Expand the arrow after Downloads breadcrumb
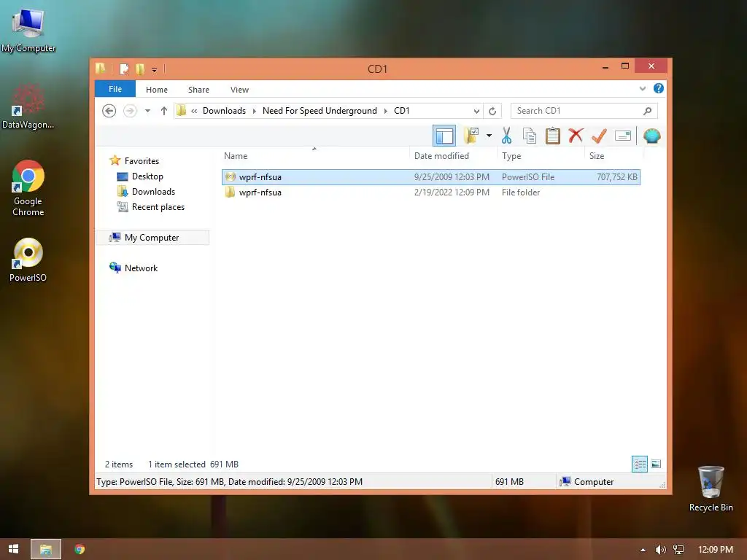 (x=255, y=111)
